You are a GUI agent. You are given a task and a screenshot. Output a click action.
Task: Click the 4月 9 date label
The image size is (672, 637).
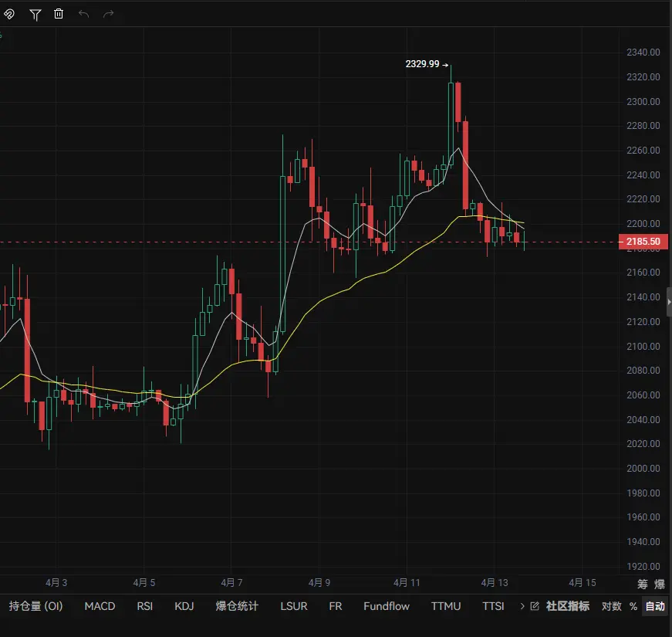point(319,582)
